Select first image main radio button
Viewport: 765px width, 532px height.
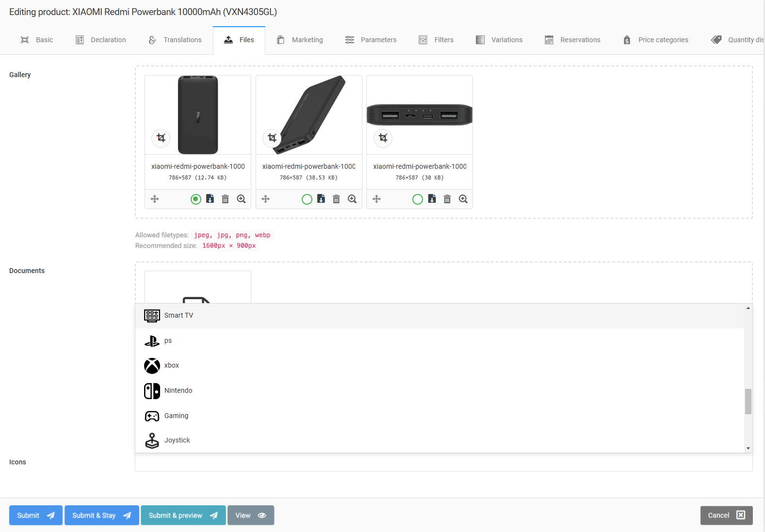point(196,199)
